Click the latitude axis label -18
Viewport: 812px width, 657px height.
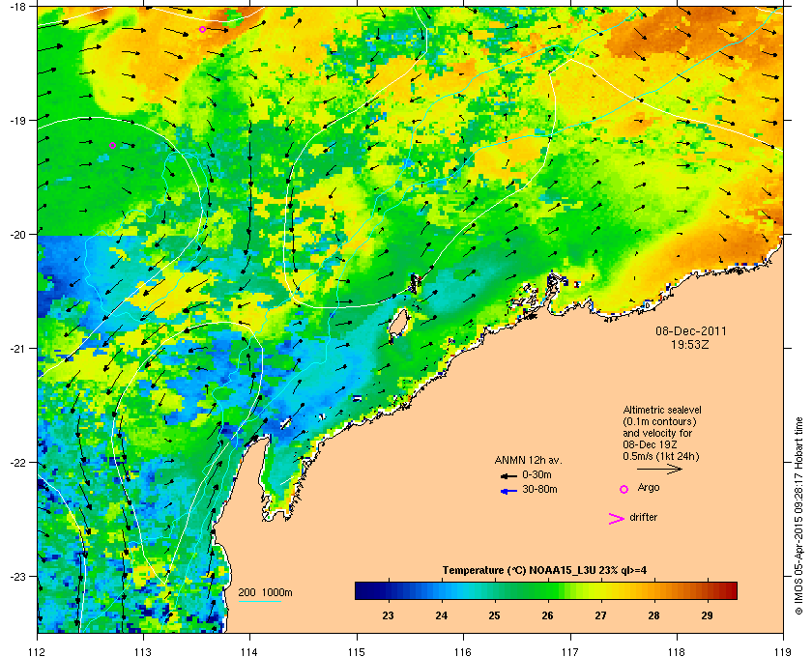[x=19, y=7]
